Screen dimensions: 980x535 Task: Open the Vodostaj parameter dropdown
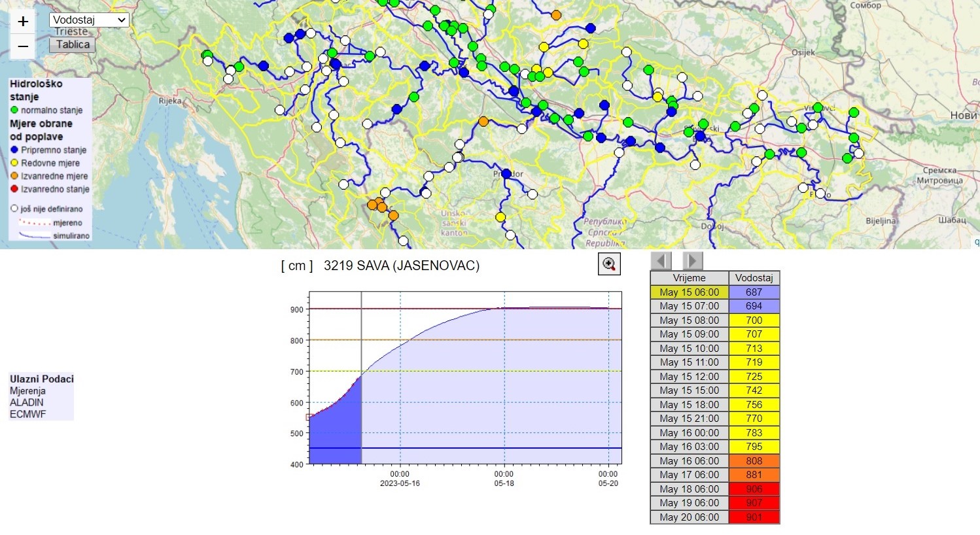click(89, 20)
